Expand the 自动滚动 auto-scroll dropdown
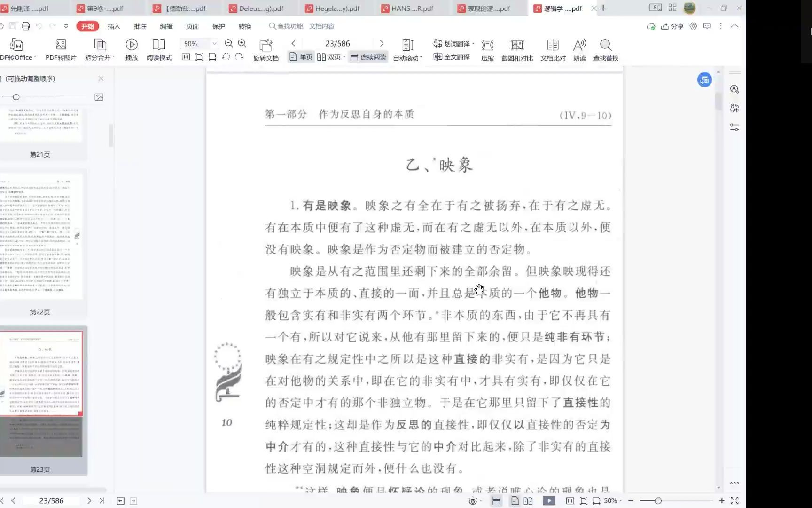812x508 pixels. coord(421,57)
